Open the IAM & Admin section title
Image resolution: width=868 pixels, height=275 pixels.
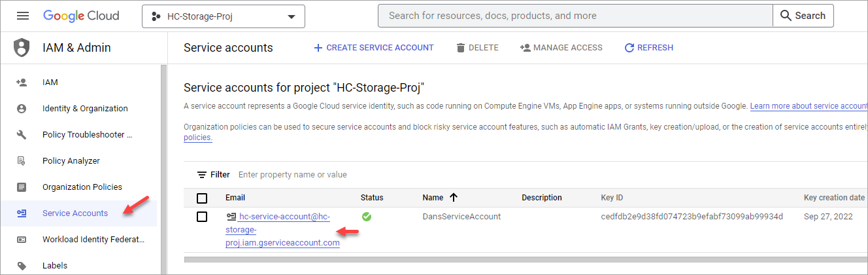pyautogui.click(x=76, y=48)
